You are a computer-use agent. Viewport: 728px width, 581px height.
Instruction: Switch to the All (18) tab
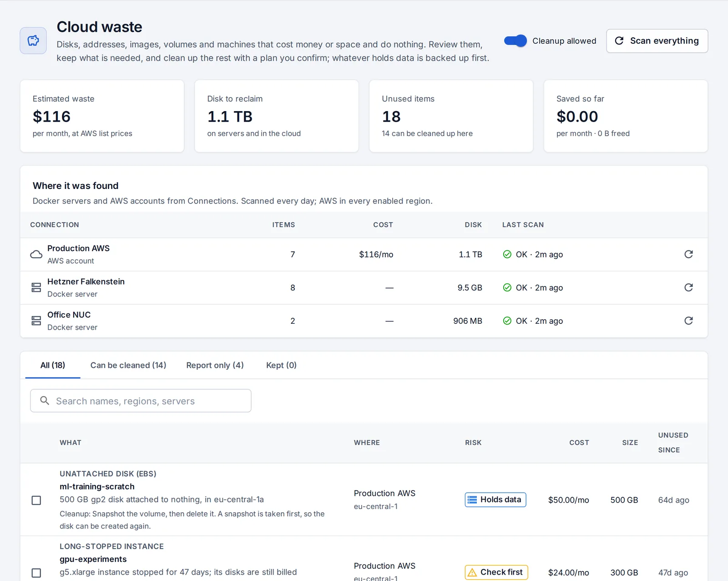53,365
